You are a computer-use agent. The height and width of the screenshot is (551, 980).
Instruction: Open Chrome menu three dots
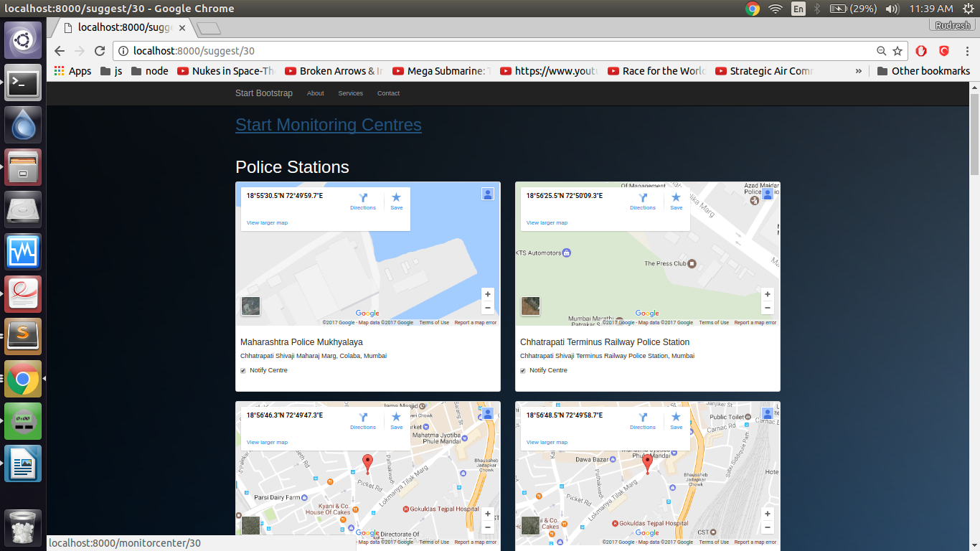point(966,51)
